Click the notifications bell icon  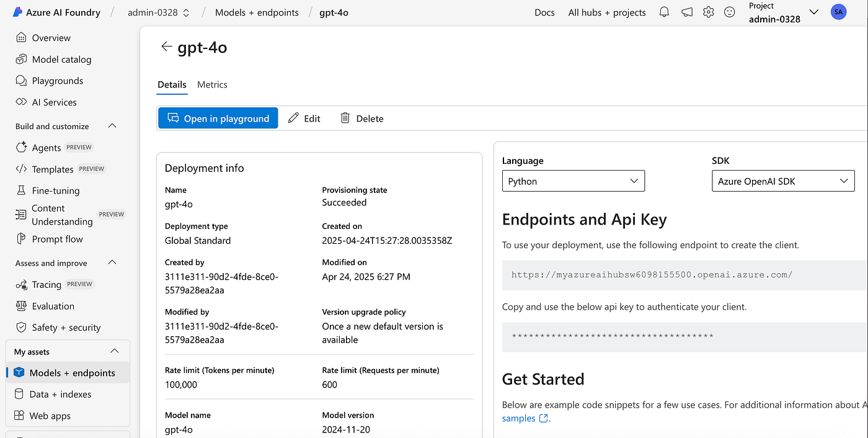pos(664,12)
